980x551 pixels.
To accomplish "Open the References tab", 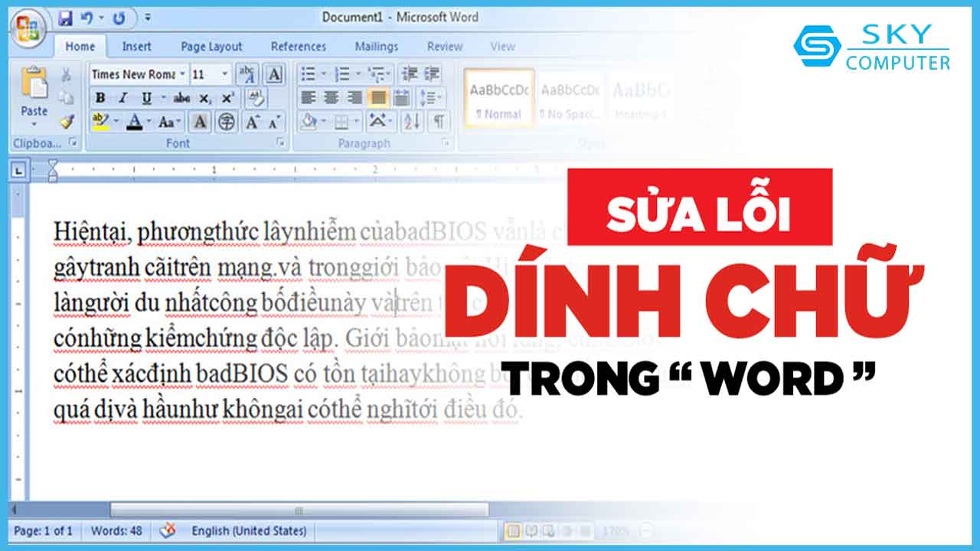I will (299, 47).
